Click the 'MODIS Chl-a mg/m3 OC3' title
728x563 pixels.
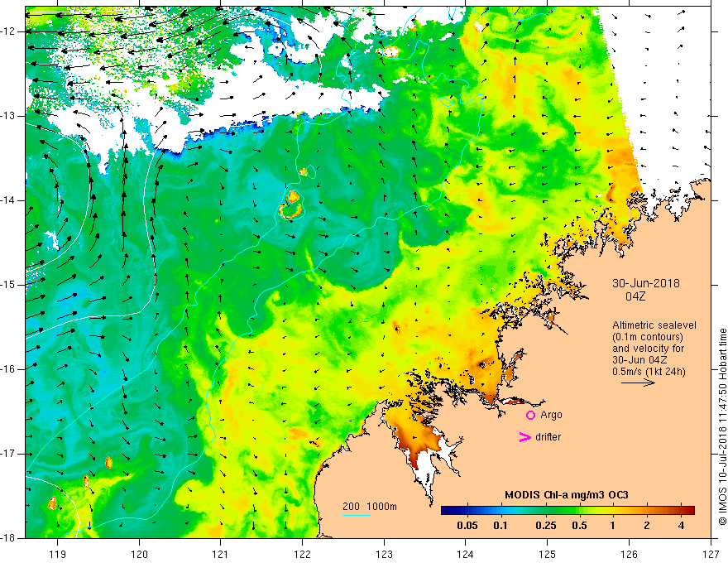click(x=567, y=495)
